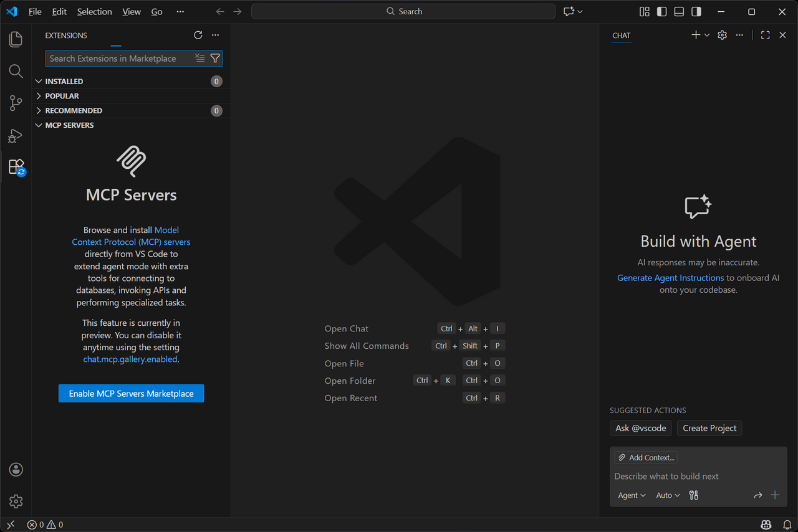Click the Recommended count badge showing 0
Image resolution: width=798 pixels, height=532 pixels.
216,111
